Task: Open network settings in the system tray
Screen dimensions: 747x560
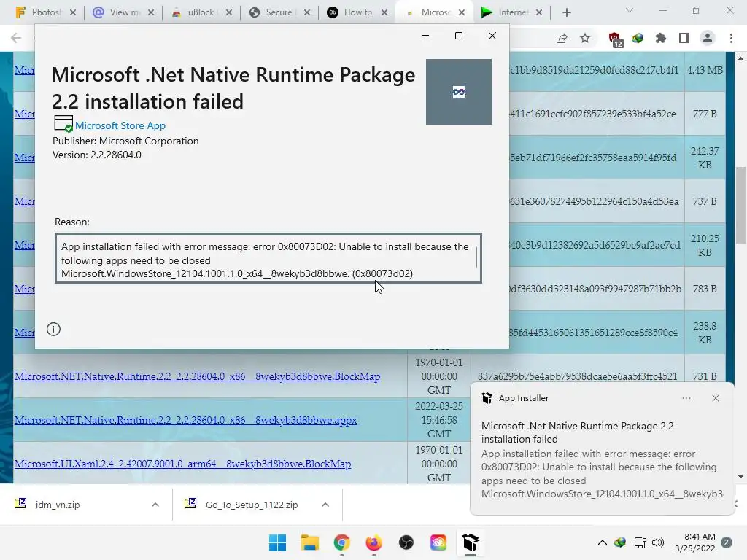Action: click(640, 542)
